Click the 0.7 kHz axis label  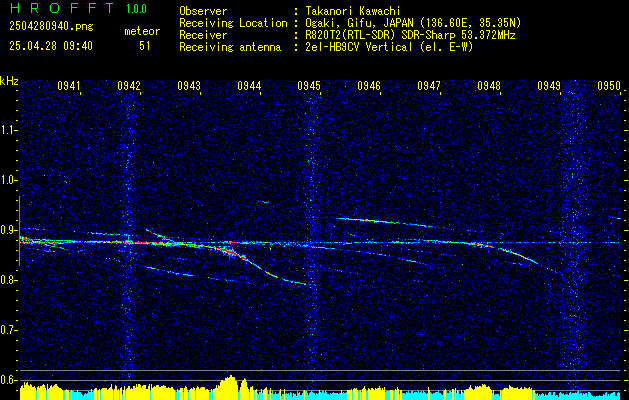pos(9,330)
